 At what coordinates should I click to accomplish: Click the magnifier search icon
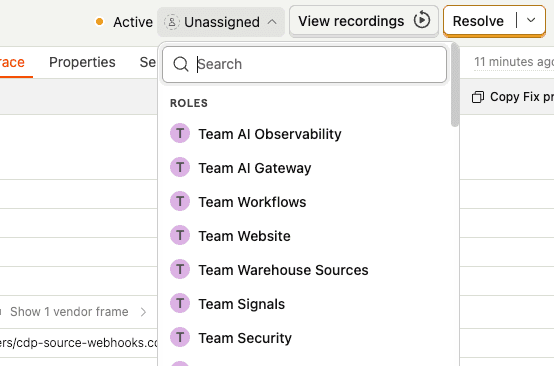tap(181, 64)
